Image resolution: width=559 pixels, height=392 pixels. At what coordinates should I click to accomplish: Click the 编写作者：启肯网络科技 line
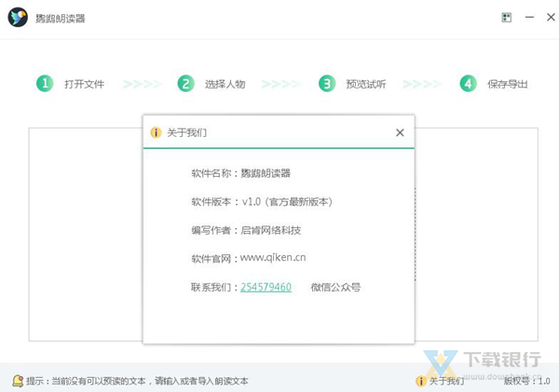pos(246,230)
